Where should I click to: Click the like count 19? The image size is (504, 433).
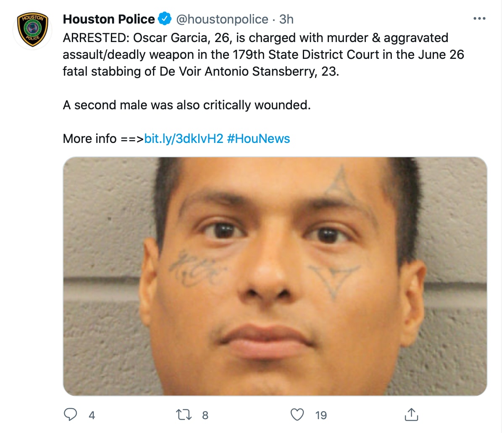[x=321, y=415]
